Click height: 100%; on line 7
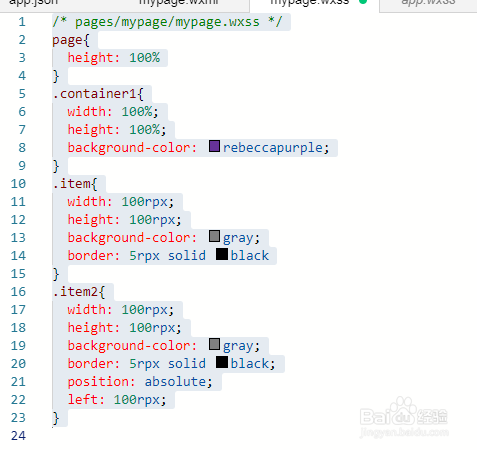Screen dimensions: 477x450 tap(117, 130)
